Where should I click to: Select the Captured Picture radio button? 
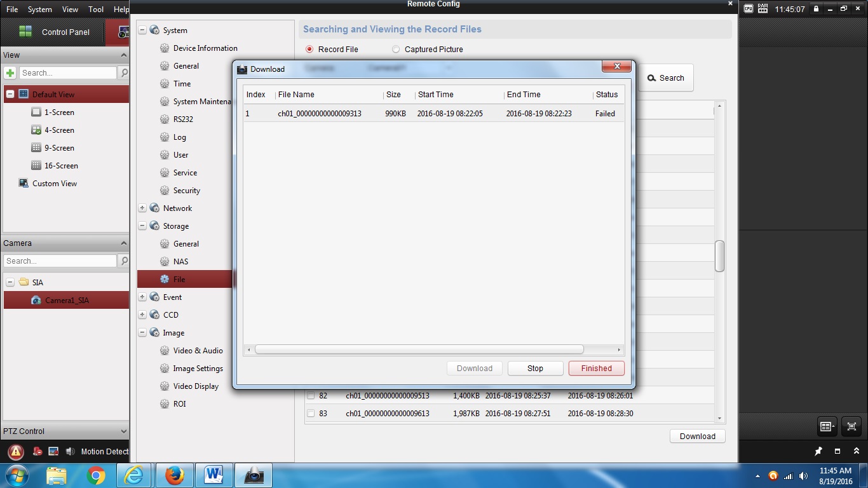point(396,50)
